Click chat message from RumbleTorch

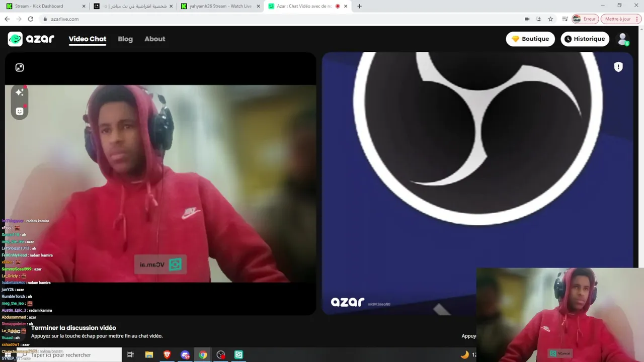point(17,297)
